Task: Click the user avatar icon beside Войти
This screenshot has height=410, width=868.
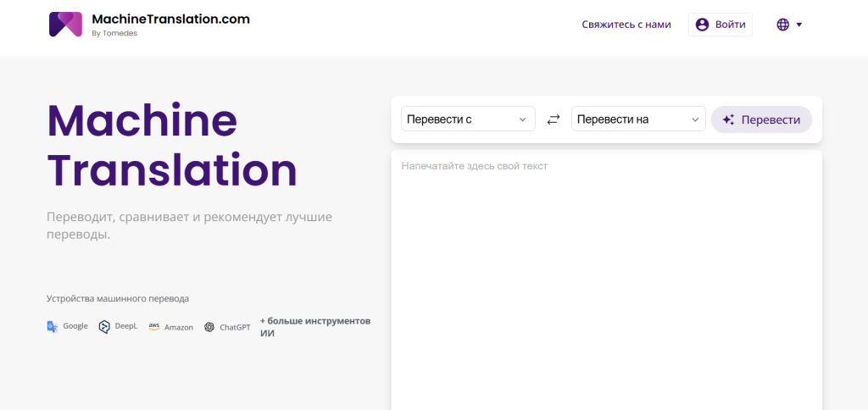Action: point(702,25)
